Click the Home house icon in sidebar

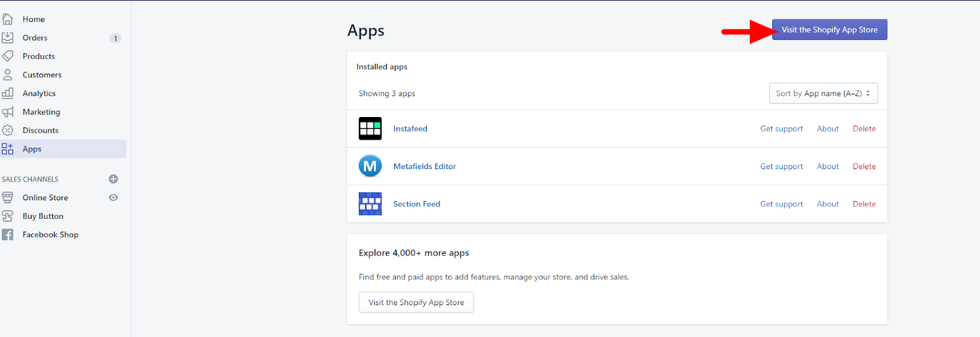click(x=7, y=19)
